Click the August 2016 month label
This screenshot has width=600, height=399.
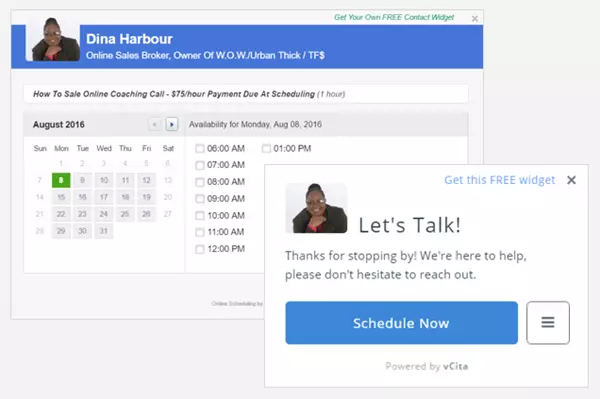(x=59, y=125)
